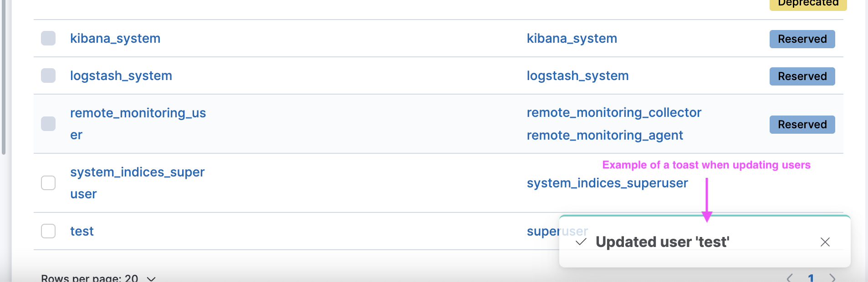Select page 1 in pagination

point(811,277)
